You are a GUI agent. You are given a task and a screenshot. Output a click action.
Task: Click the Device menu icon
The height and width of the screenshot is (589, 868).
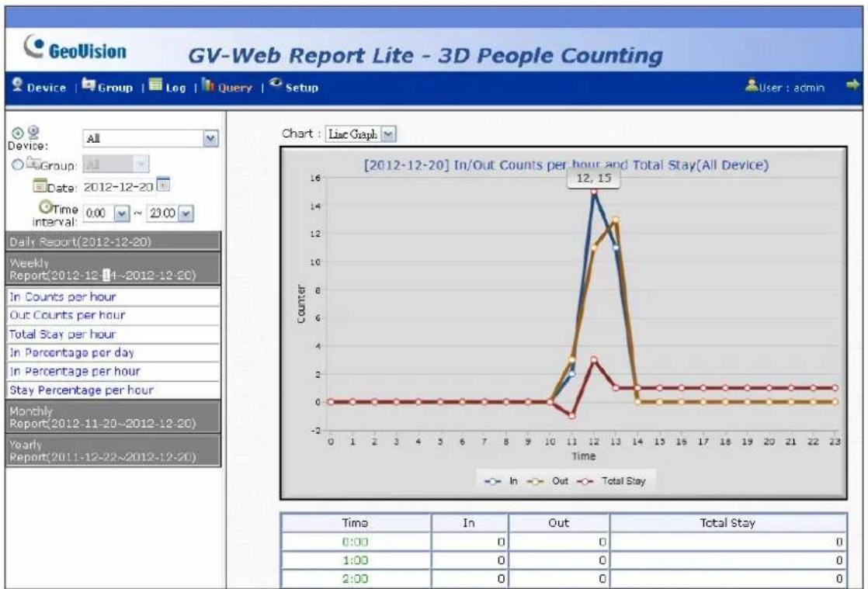17,85
